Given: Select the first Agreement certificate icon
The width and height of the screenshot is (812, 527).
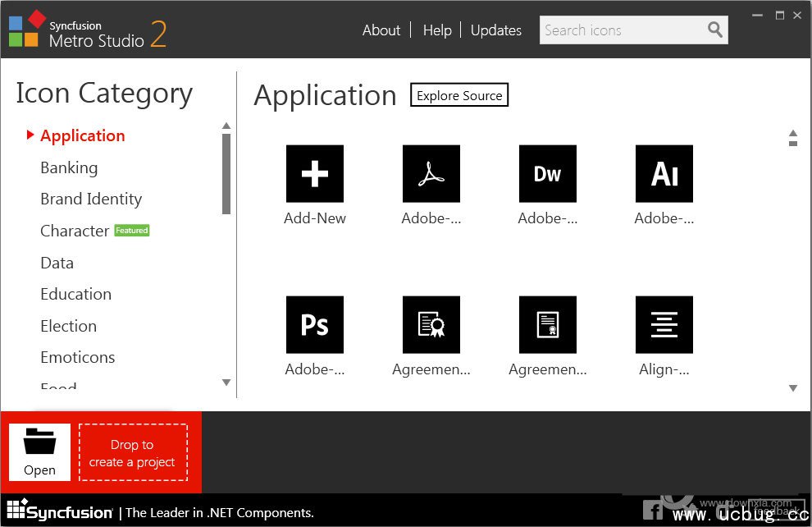Looking at the screenshot, I should pyautogui.click(x=431, y=325).
